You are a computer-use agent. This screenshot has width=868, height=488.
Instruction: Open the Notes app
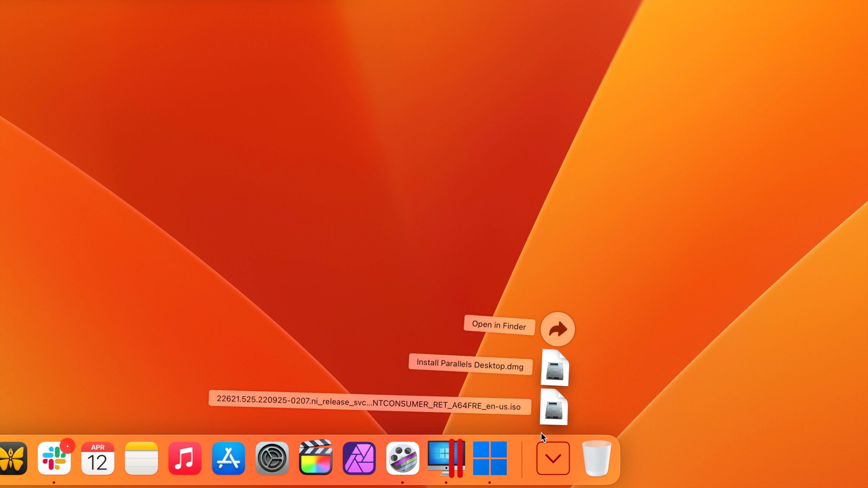(x=141, y=458)
